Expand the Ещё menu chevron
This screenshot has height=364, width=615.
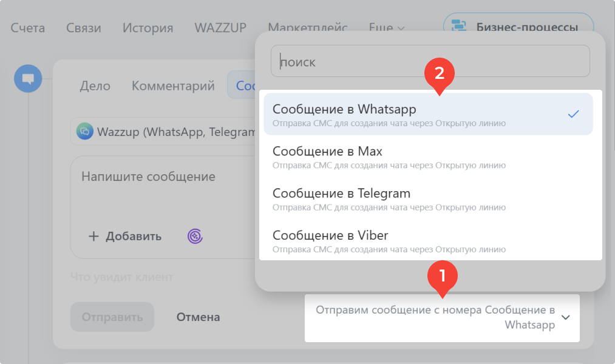tap(399, 28)
